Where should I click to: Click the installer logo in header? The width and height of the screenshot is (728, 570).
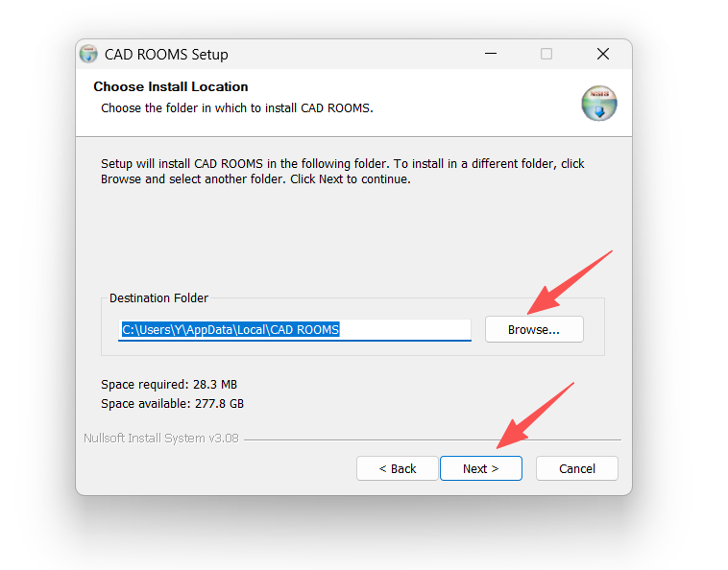[599, 103]
